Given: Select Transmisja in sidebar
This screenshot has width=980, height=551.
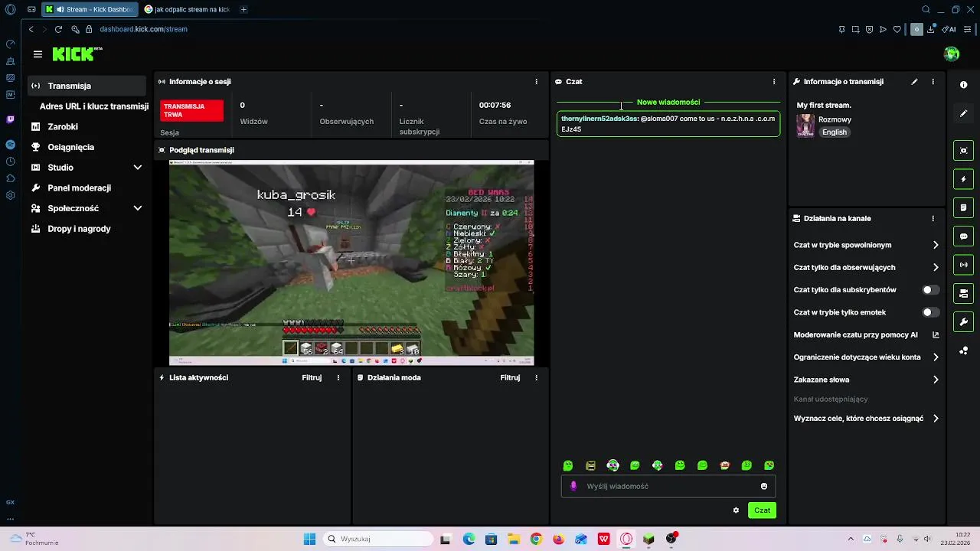Looking at the screenshot, I should 87,86.
